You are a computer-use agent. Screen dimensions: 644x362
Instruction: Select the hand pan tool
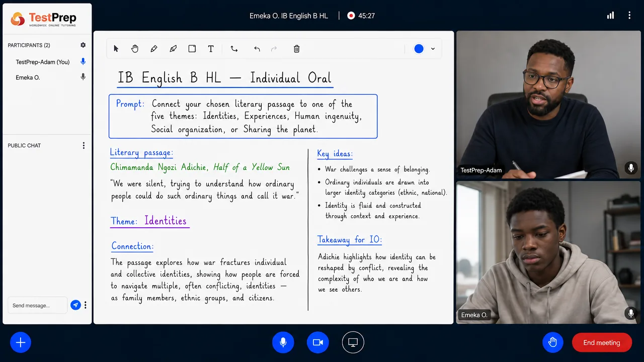pos(135,49)
